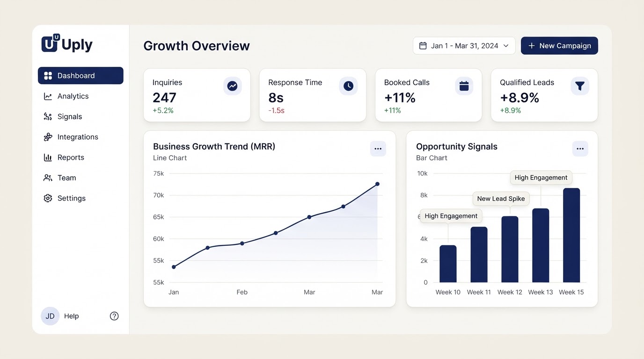
Task: Navigate to the Team page
Action: [x=80, y=178]
